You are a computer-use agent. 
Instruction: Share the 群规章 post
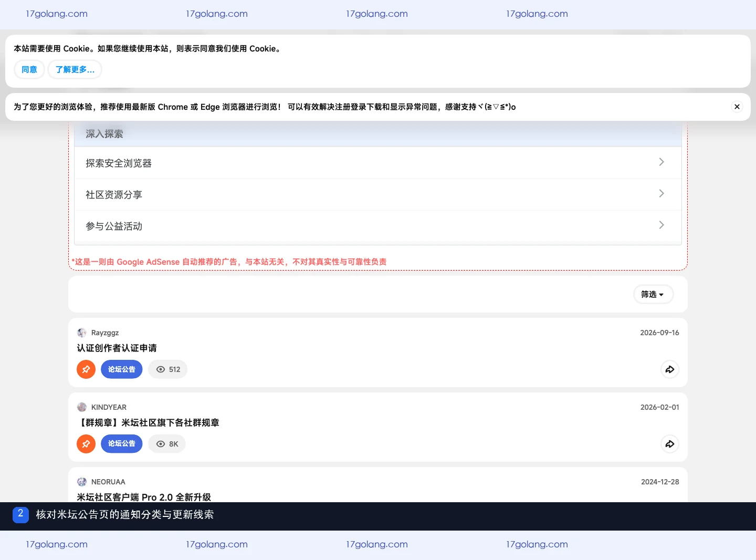(x=670, y=444)
